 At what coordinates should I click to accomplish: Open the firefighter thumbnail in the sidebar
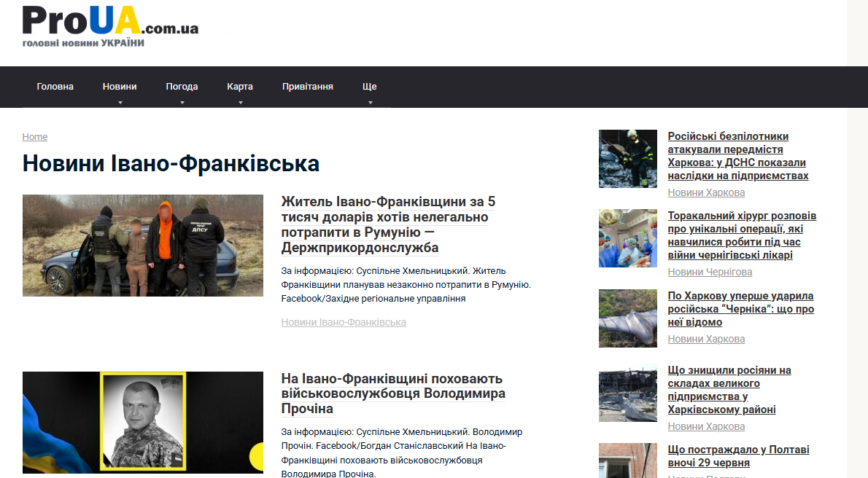(x=628, y=159)
